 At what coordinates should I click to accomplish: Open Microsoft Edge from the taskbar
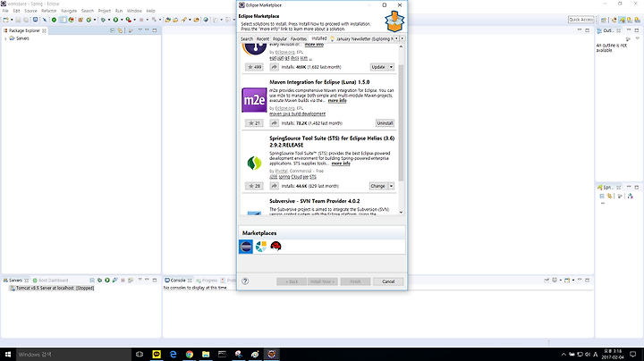click(x=173, y=354)
